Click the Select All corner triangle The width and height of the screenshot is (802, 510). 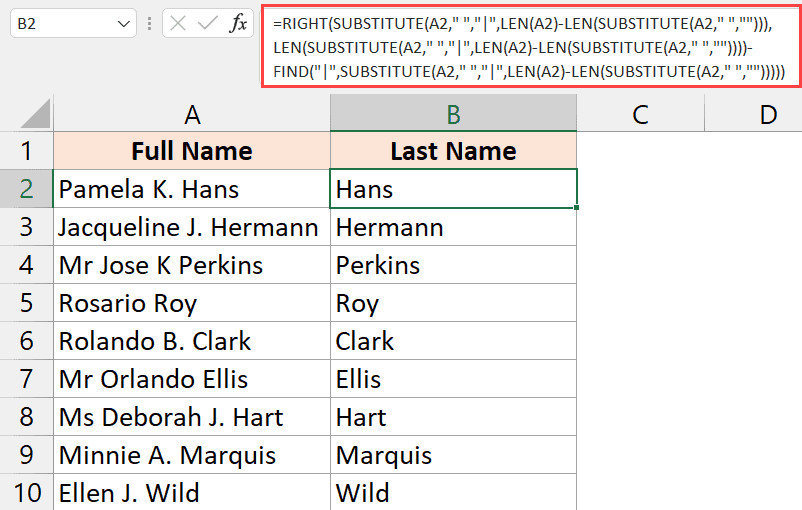27,116
